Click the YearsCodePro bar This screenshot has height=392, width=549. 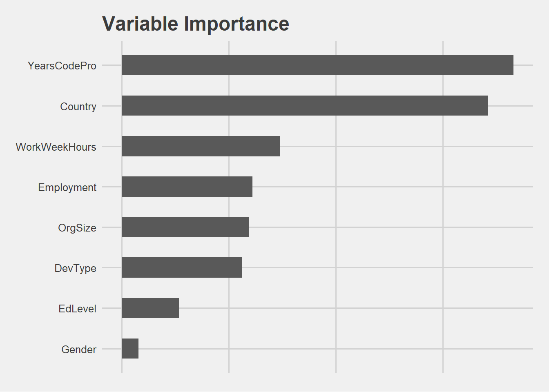(317, 65)
